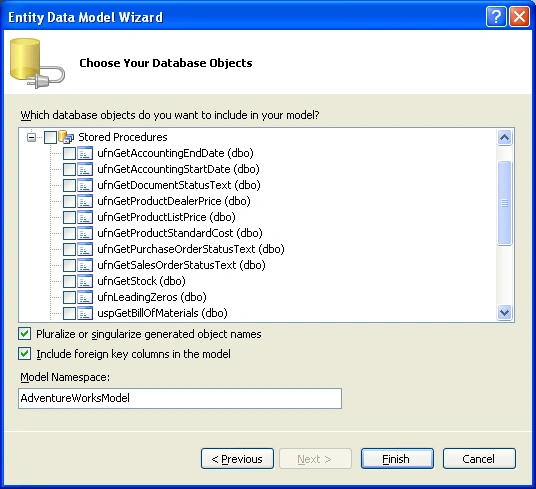
Task: Tick checkbox for ufnGetStock
Action: click(x=69, y=281)
